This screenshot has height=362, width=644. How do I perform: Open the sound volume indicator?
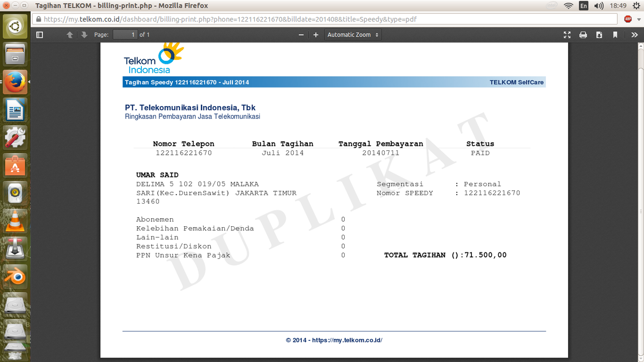[x=599, y=6]
